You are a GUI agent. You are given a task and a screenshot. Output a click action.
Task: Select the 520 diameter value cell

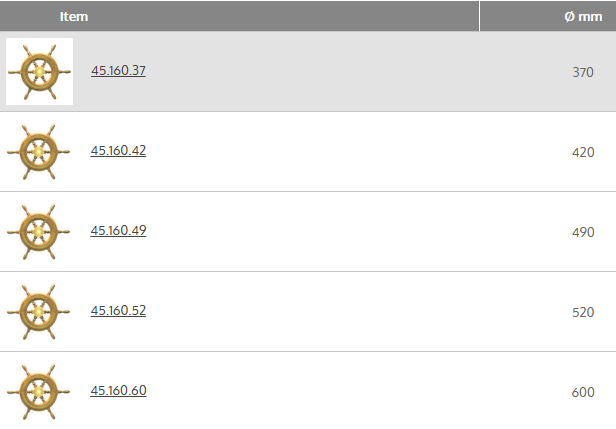tap(583, 313)
